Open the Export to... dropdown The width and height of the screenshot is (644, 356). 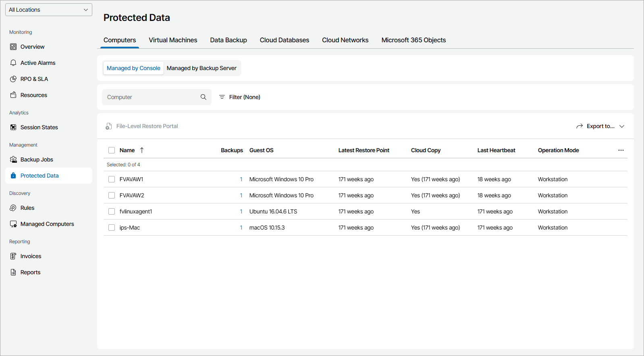coord(600,126)
